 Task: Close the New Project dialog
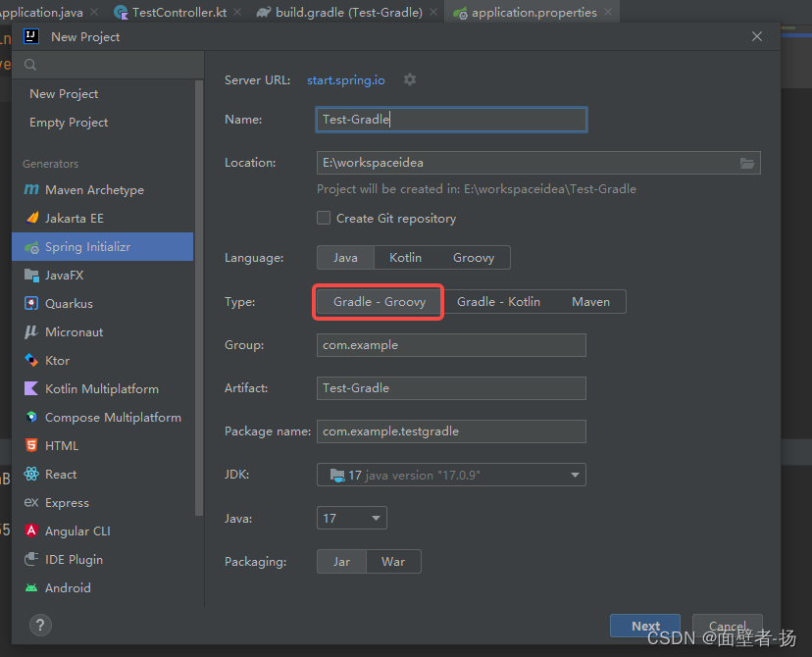coord(756,36)
